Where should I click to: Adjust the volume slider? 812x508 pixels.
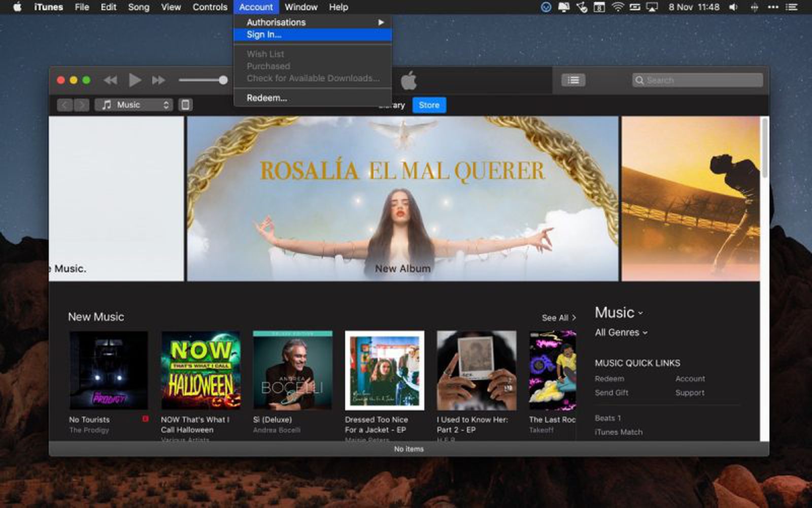tap(203, 80)
